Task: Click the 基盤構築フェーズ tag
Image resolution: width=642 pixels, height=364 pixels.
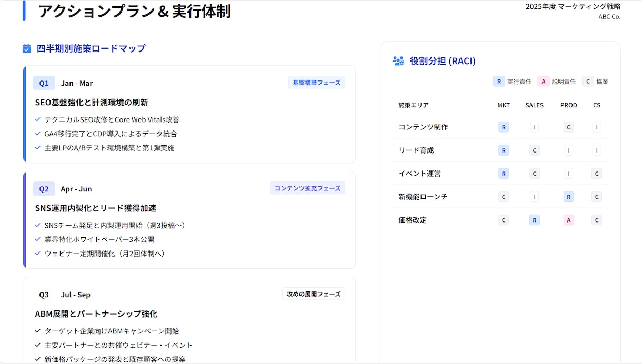Action: (x=317, y=83)
